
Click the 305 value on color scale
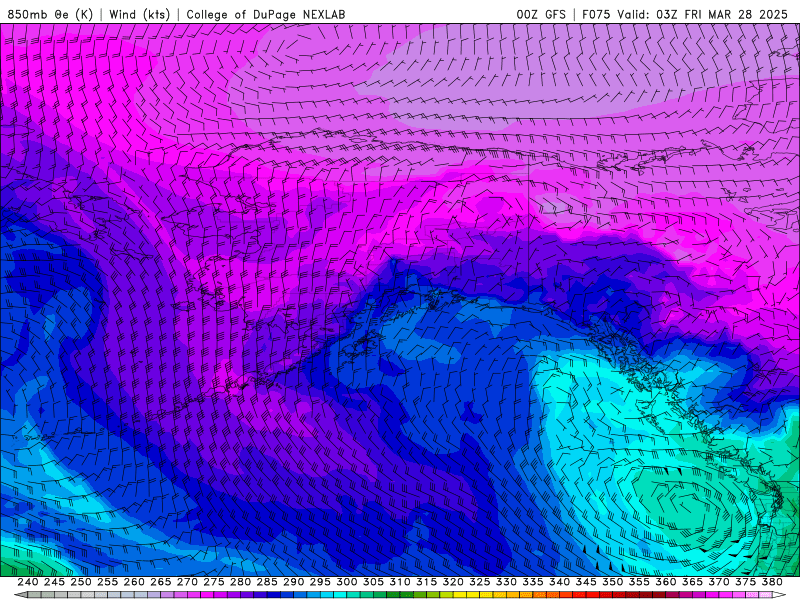coord(373,582)
